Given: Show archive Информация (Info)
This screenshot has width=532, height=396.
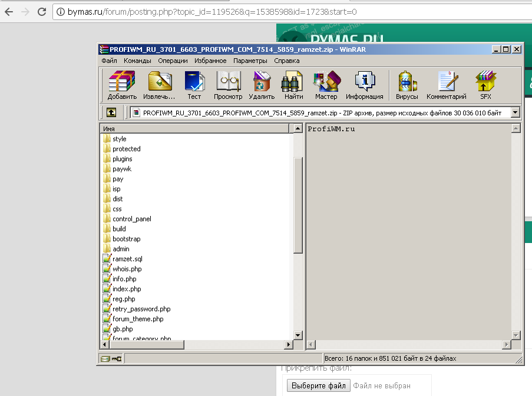Looking at the screenshot, I should tap(364, 85).
